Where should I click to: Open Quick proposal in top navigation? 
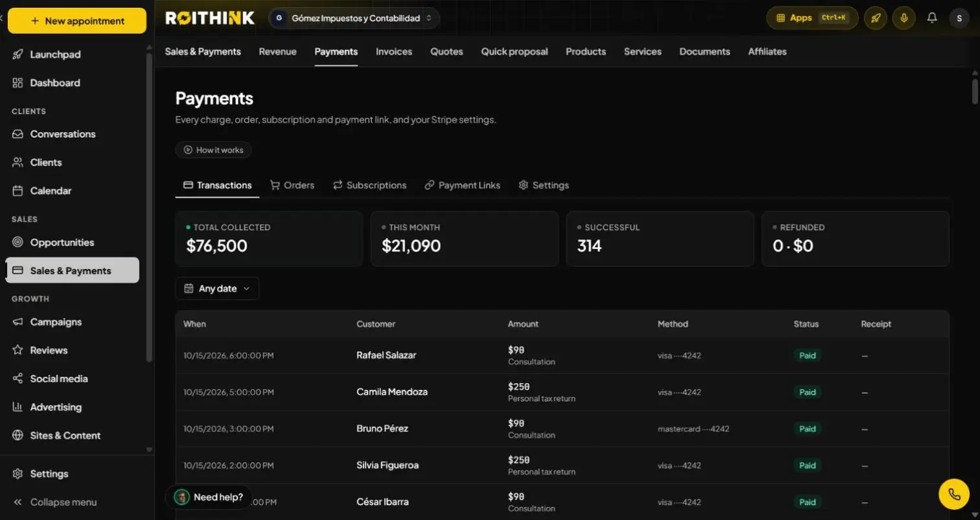[x=515, y=52]
